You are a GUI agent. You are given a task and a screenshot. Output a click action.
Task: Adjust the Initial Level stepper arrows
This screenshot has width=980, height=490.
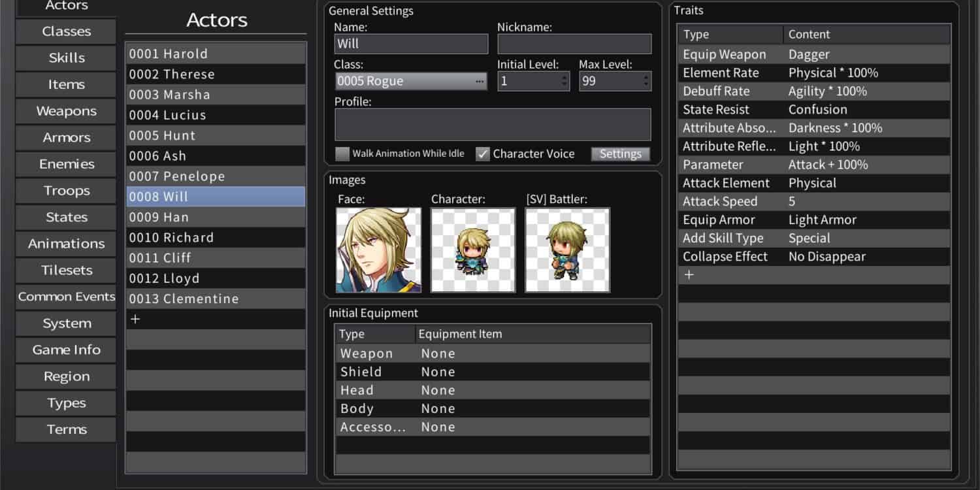pyautogui.click(x=564, y=81)
